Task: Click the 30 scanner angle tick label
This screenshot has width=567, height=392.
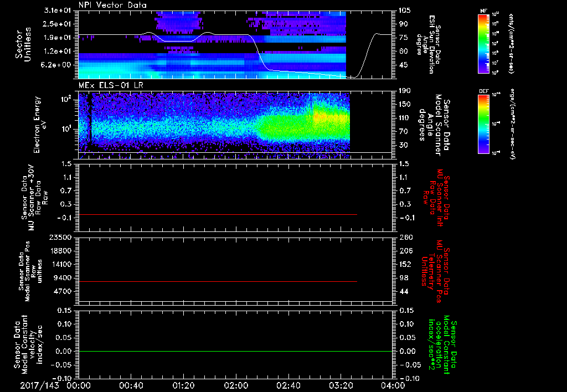Action: click(404, 146)
